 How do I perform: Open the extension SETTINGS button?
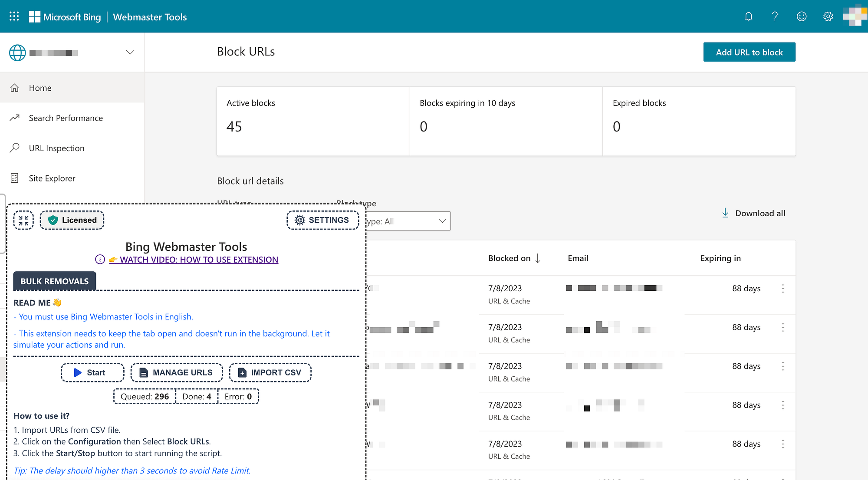coord(322,220)
